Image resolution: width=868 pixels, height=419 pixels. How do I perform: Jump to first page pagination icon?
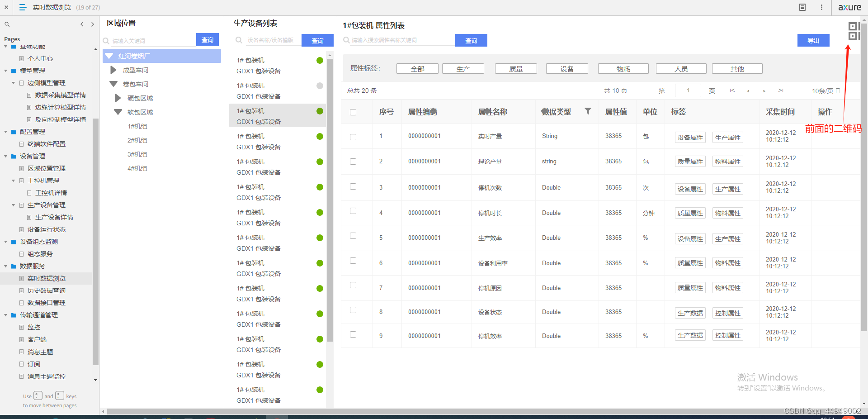click(x=732, y=90)
